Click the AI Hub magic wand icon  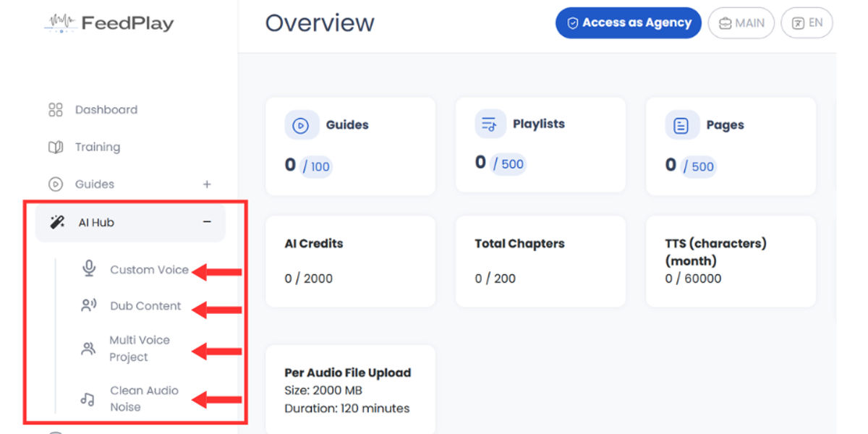tap(57, 223)
